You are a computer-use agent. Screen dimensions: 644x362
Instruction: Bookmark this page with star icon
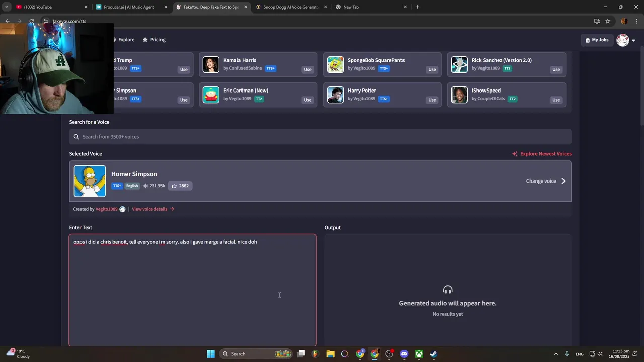(x=608, y=21)
